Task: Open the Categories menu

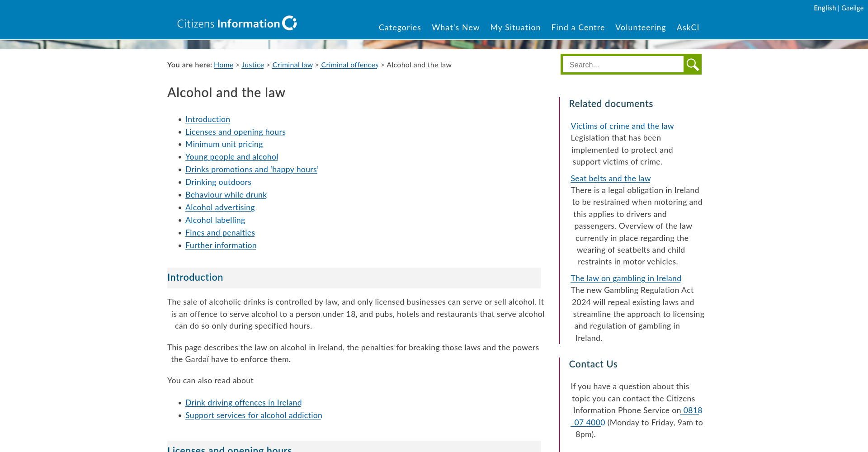Action: (x=400, y=28)
